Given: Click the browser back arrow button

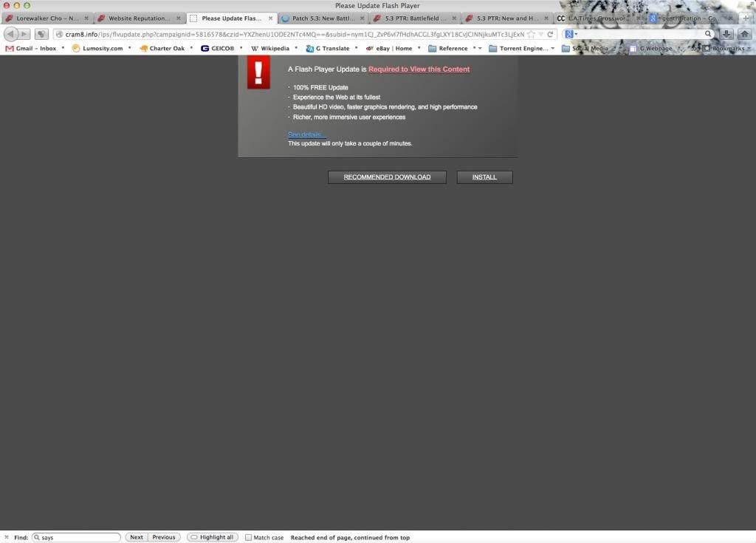Looking at the screenshot, I should tap(11, 34).
